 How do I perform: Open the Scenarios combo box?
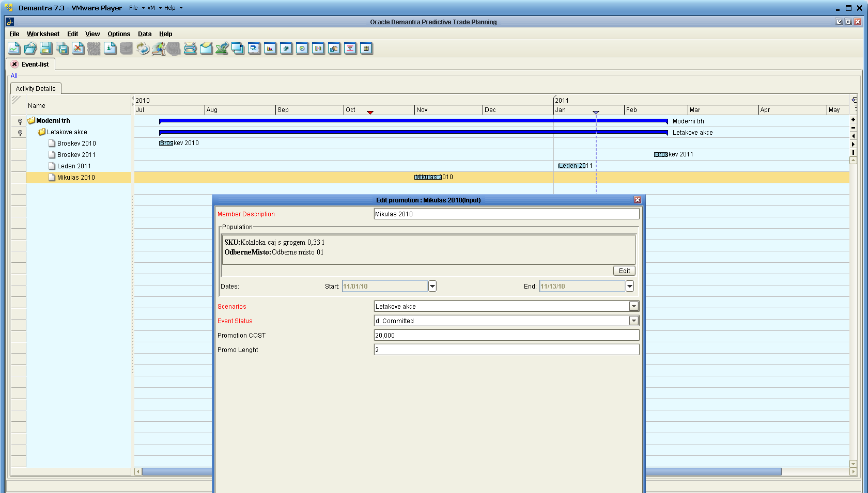(x=634, y=306)
